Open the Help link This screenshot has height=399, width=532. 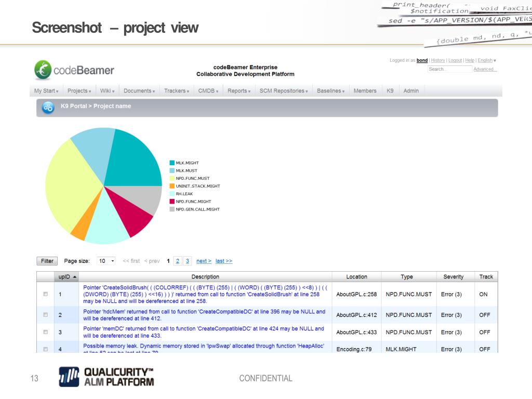click(470, 60)
